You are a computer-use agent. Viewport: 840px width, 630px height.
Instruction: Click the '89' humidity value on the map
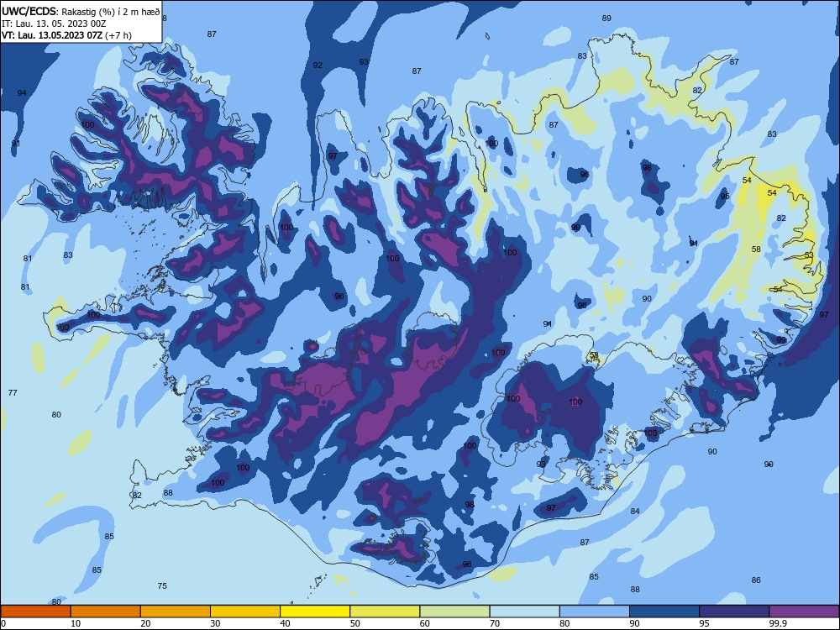[x=606, y=18]
